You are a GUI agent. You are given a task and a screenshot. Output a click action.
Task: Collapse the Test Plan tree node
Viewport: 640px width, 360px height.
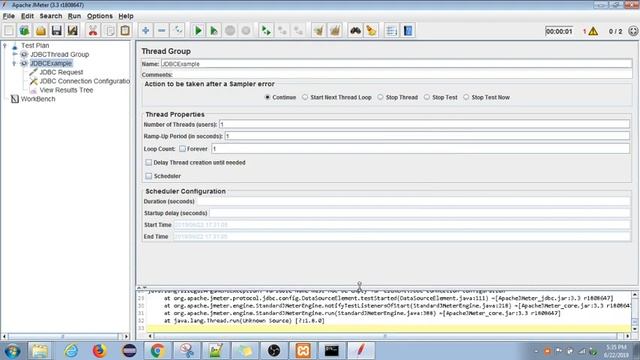point(5,45)
